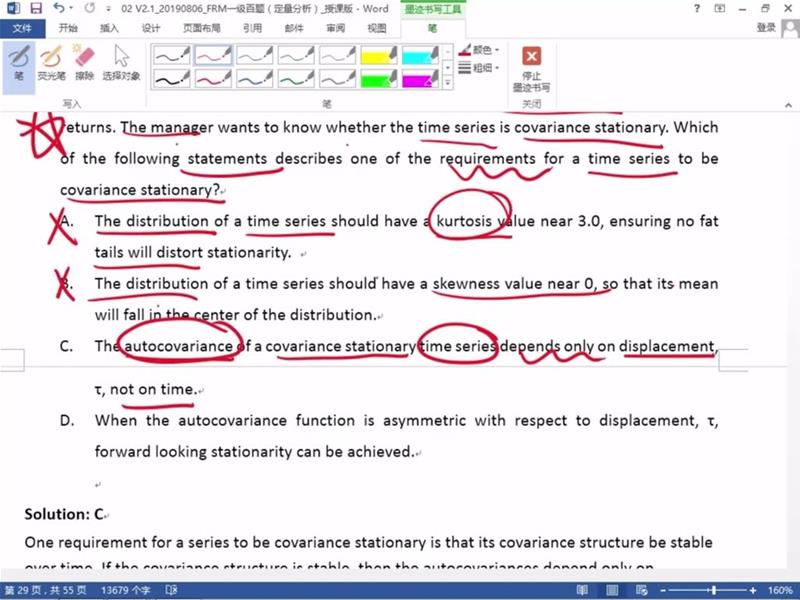This screenshot has width=800, height=600.
Task: Click the zoom slider handle
Action: point(714,590)
